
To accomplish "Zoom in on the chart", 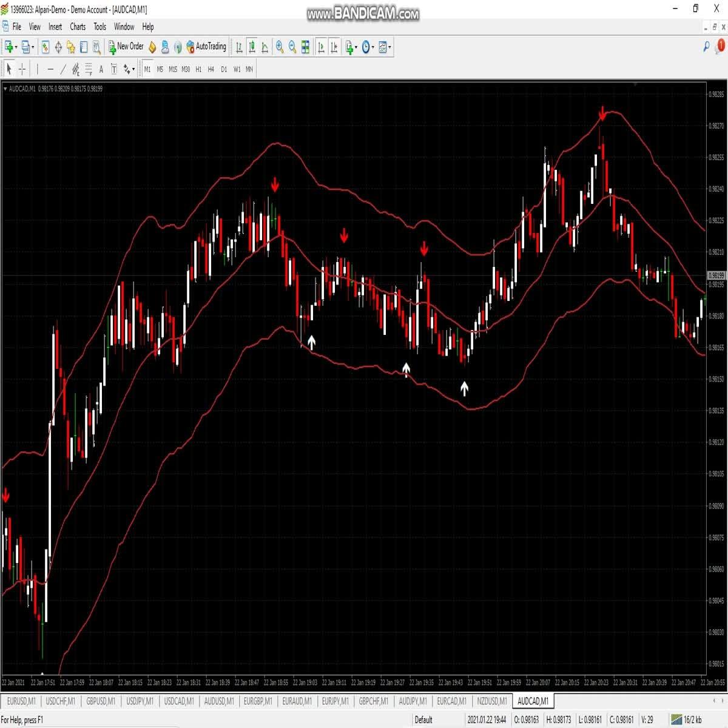I will pos(279,47).
